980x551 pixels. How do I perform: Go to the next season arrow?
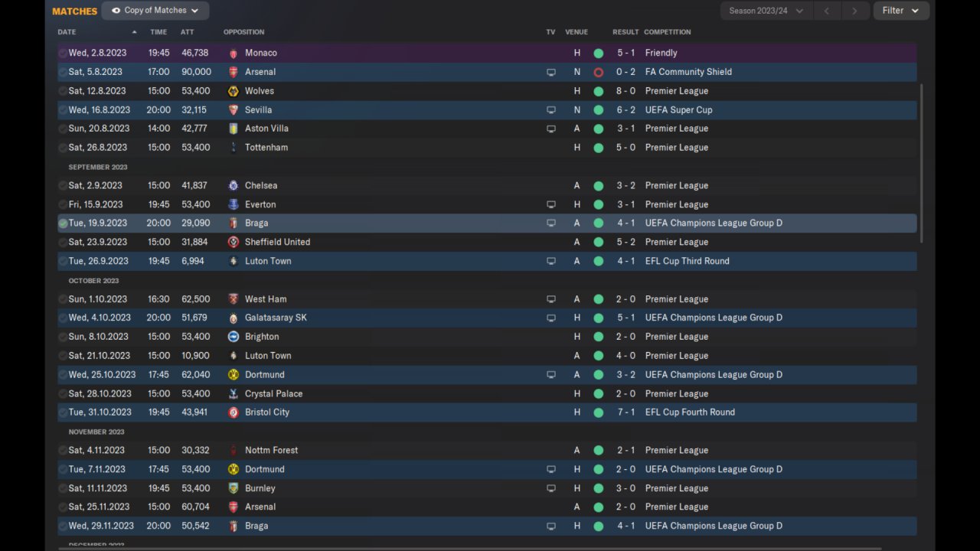click(854, 11)
